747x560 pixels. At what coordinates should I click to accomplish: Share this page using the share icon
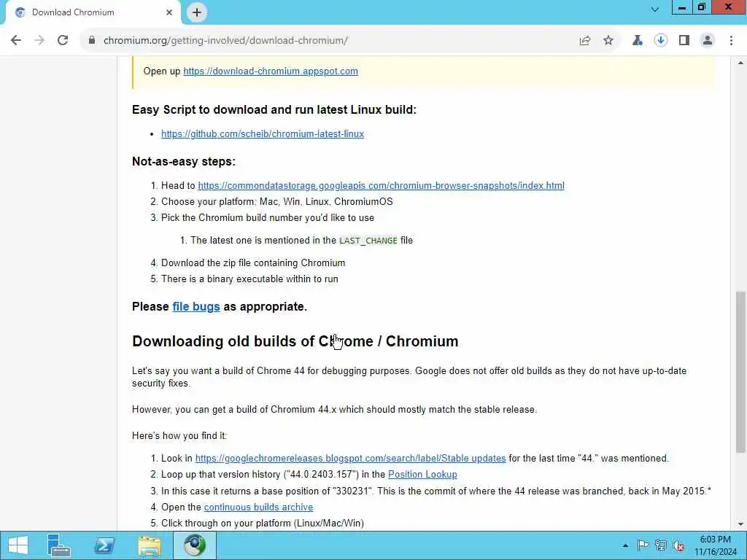(x=585, y=41)
